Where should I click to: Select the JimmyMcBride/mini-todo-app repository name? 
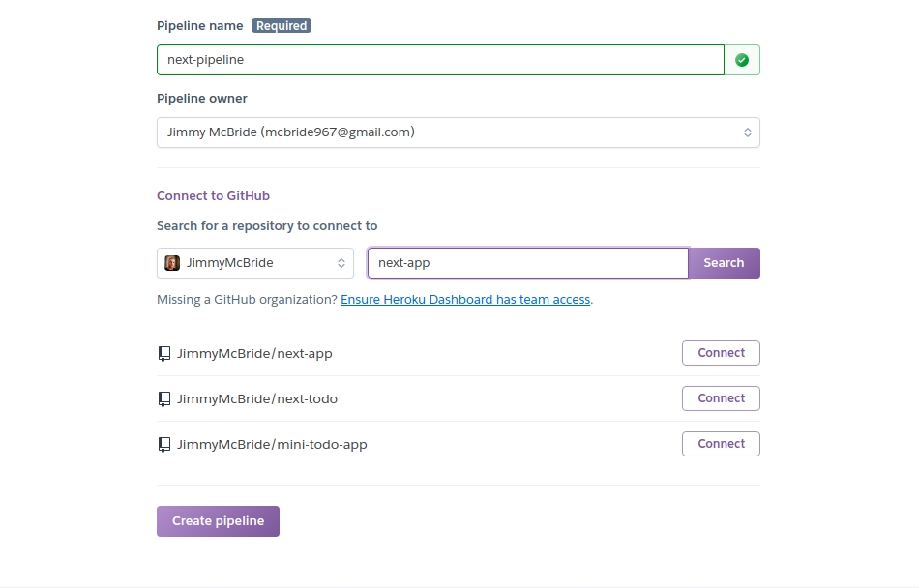tap(272, 445)
